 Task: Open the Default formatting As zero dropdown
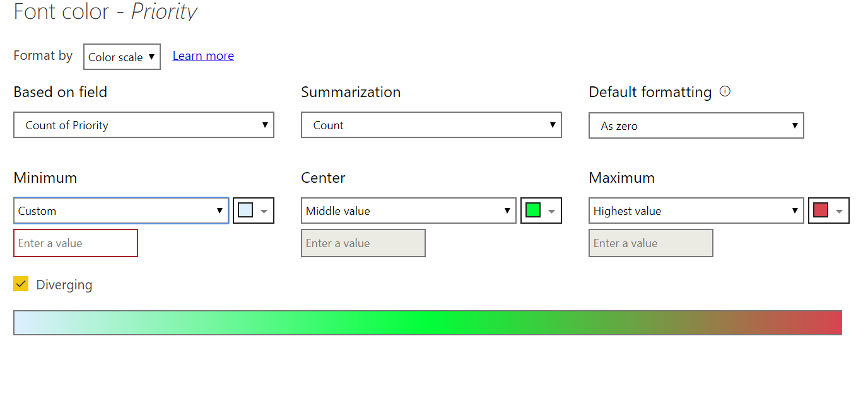click(x=696, y=125)
